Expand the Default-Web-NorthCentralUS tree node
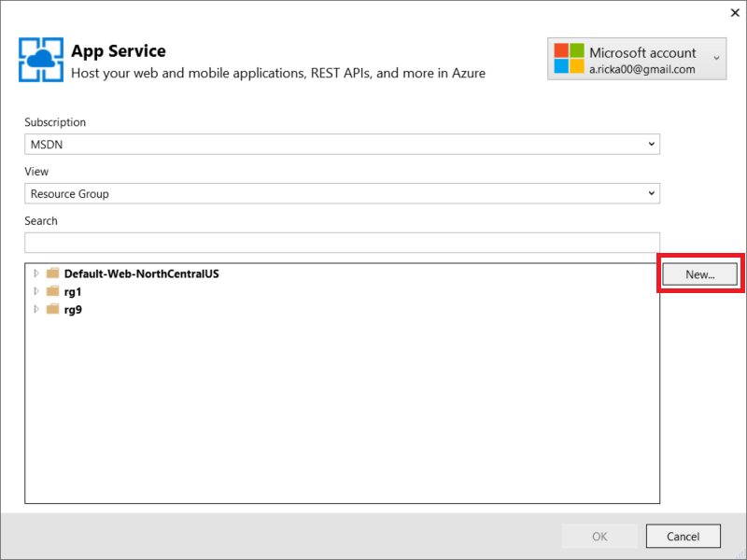This screenshot has width=747, height=560. pyautogui.click(x=36, y=273)
